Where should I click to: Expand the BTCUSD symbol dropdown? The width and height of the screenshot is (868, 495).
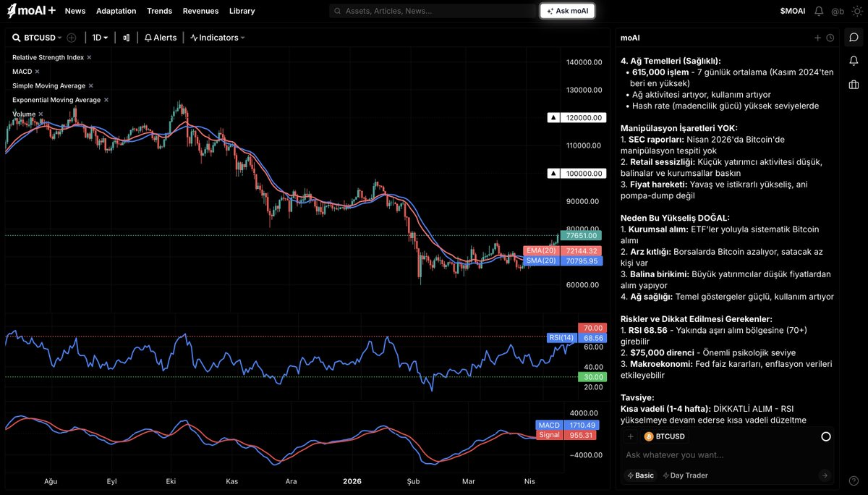(43, 38)
